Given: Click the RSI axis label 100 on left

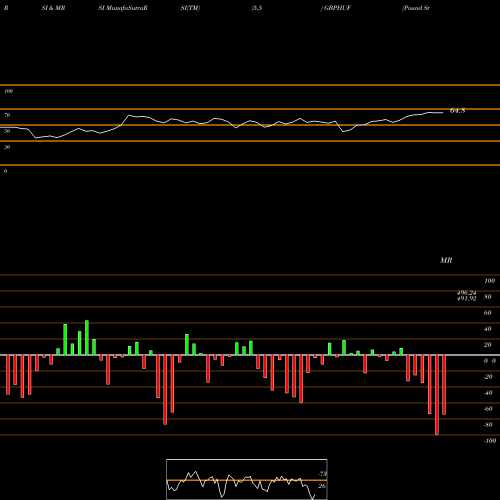Looking at the screenshot, I should (x=8, y=91).
